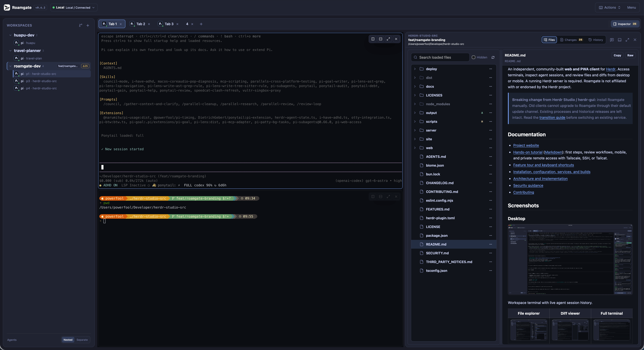The width and height of the screenshot is (644, 350).
Task: Click the pi icon for huapu agent
Action: (16, 43)
